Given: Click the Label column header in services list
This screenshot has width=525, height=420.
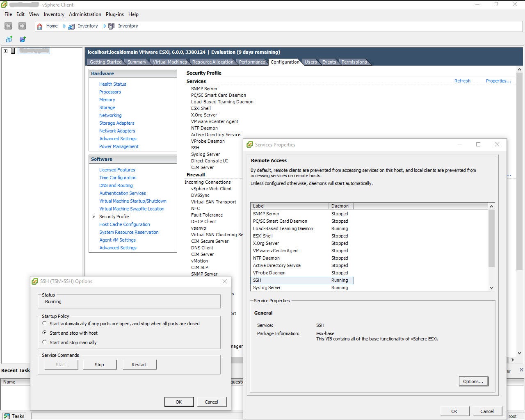Looking at the screenshot, I should tap(290, 206).
